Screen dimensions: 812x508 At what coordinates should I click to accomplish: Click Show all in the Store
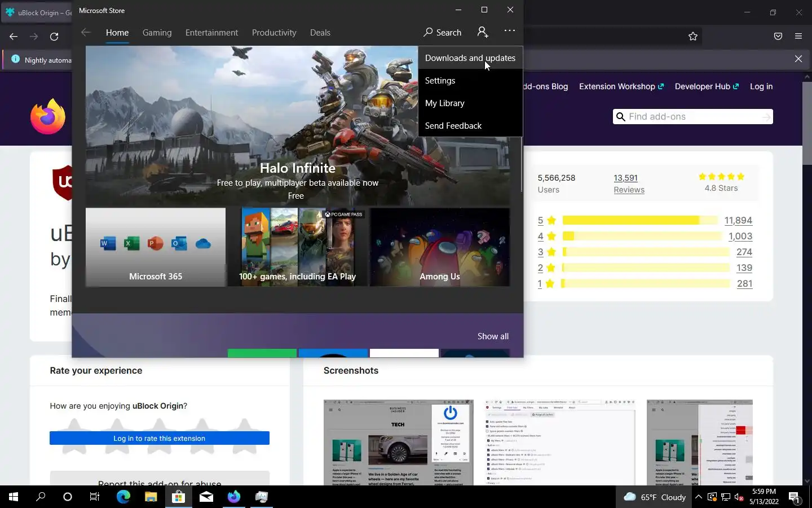click(493, 336)
